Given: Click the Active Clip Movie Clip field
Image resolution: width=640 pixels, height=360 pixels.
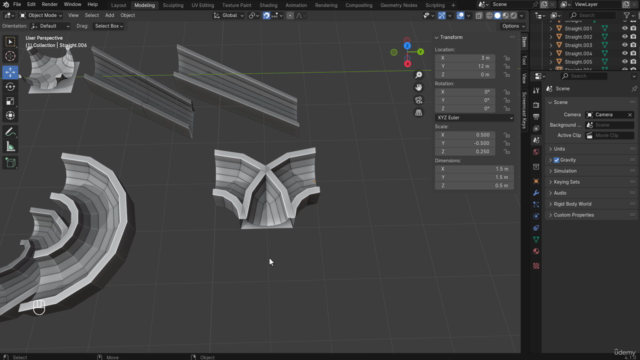Looking at the screenshot, I should coord(610,136).
